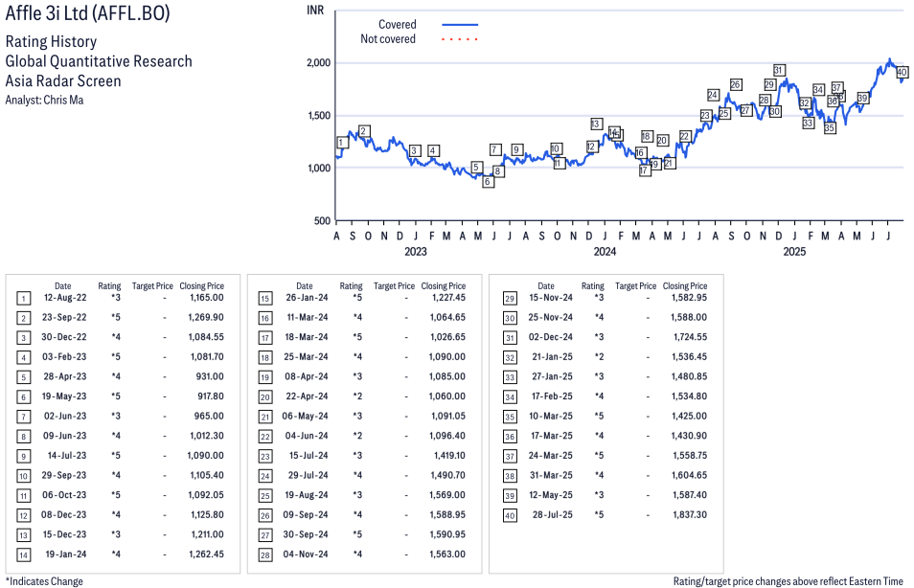
Task: Click closing price 931.00
Action: coord(210,377)
